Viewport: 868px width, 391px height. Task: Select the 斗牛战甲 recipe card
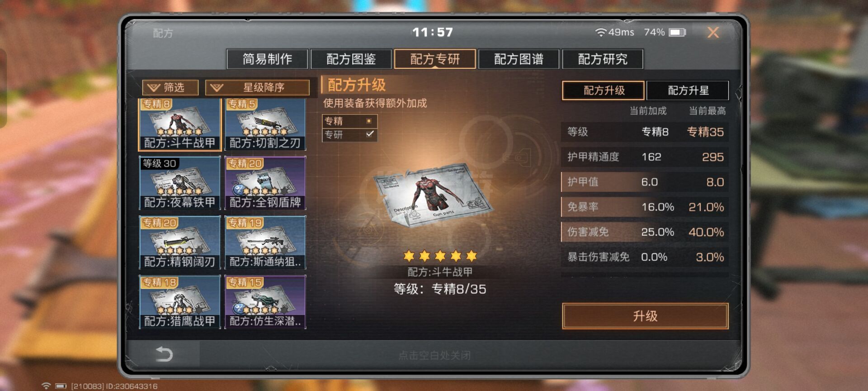tap(180, 124)
